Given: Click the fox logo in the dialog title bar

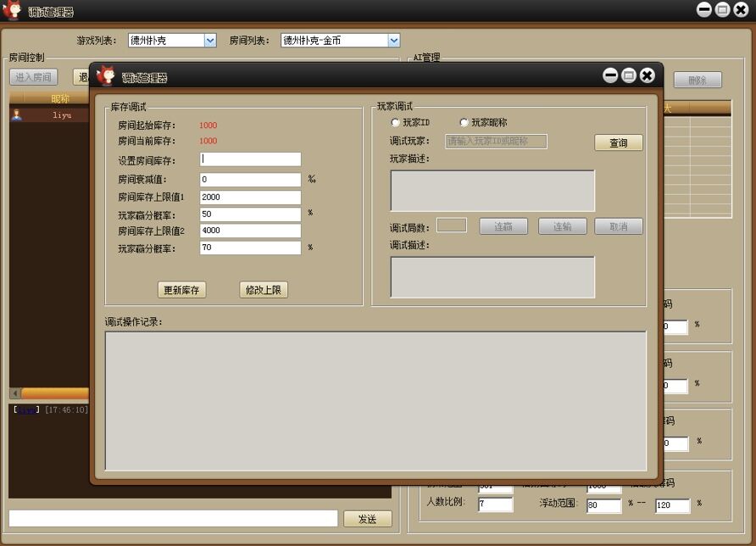Looking at the screenshot, I should pos(107,76).
